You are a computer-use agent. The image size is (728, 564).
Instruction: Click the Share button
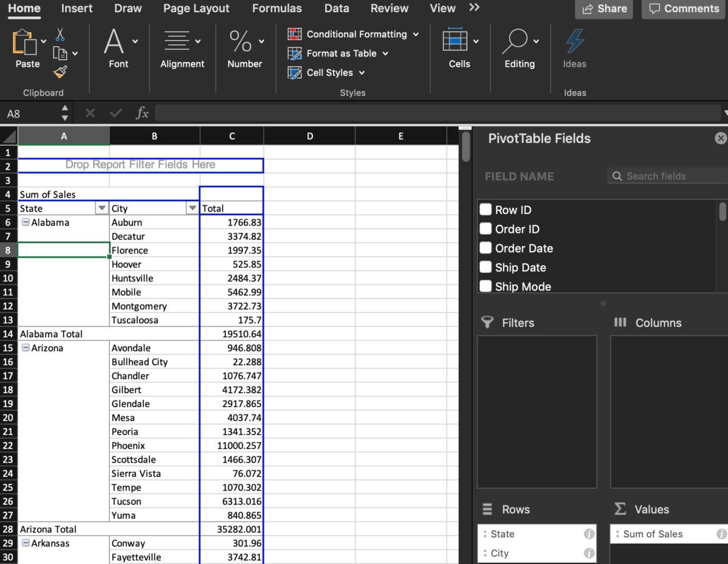point(604,8)
